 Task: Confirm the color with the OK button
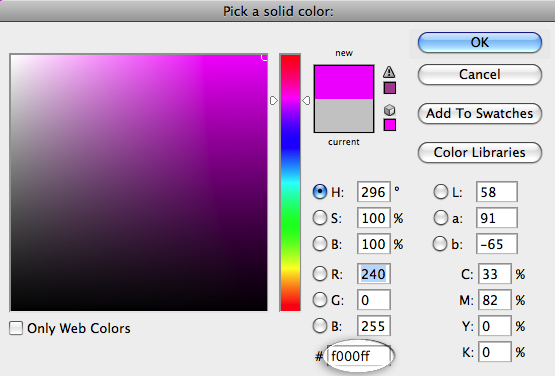click(x=480, y=42)
